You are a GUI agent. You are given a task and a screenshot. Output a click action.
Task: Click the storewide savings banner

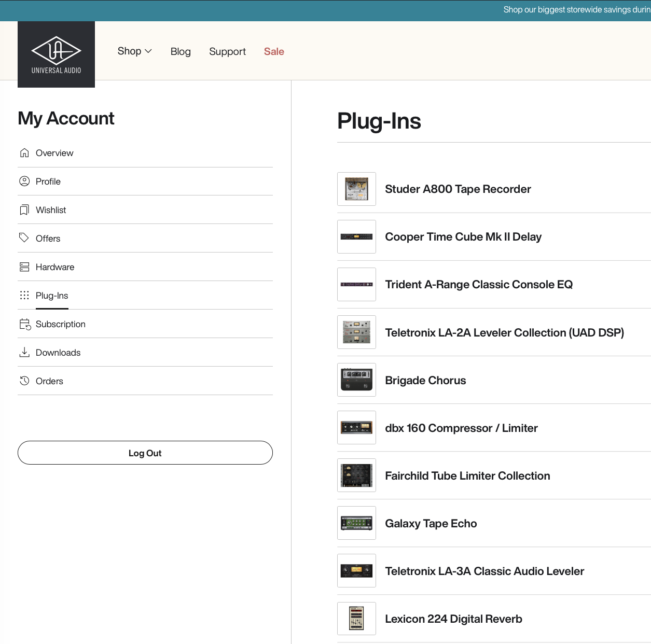pos(576,10)
